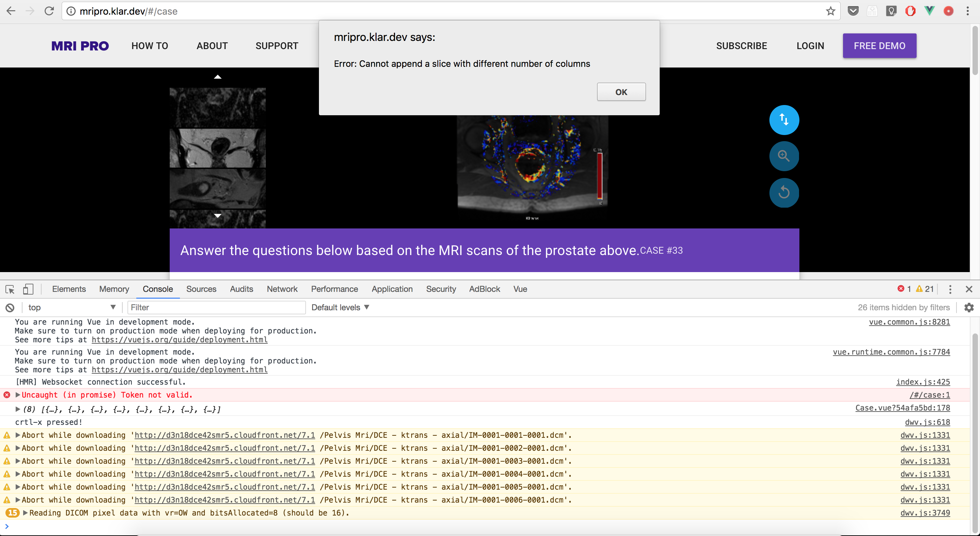Viewport: 980px width, 536px height.
Task: Expand the abort warning for IM-0001-0006-0001.dcm
Action: tap(17, 500)
